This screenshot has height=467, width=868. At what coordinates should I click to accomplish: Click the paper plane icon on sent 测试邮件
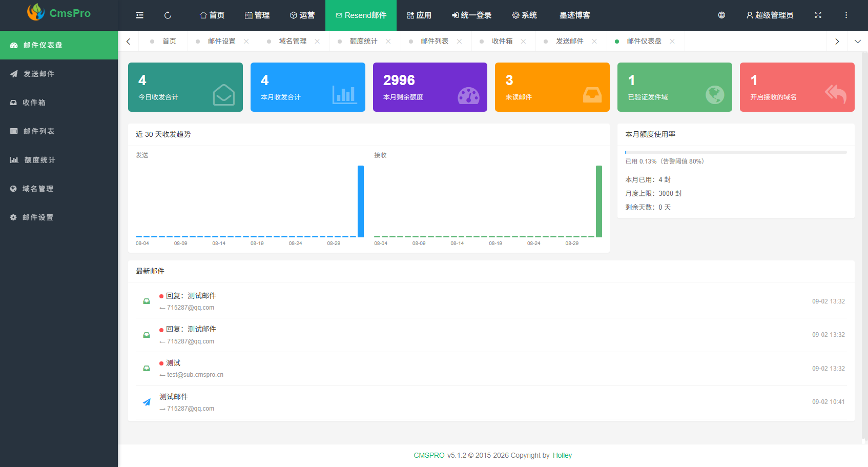tap(147, 402)
